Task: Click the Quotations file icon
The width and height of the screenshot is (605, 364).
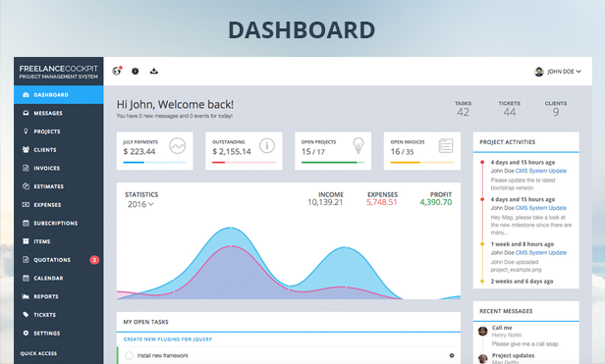Action: coord(26,259)
